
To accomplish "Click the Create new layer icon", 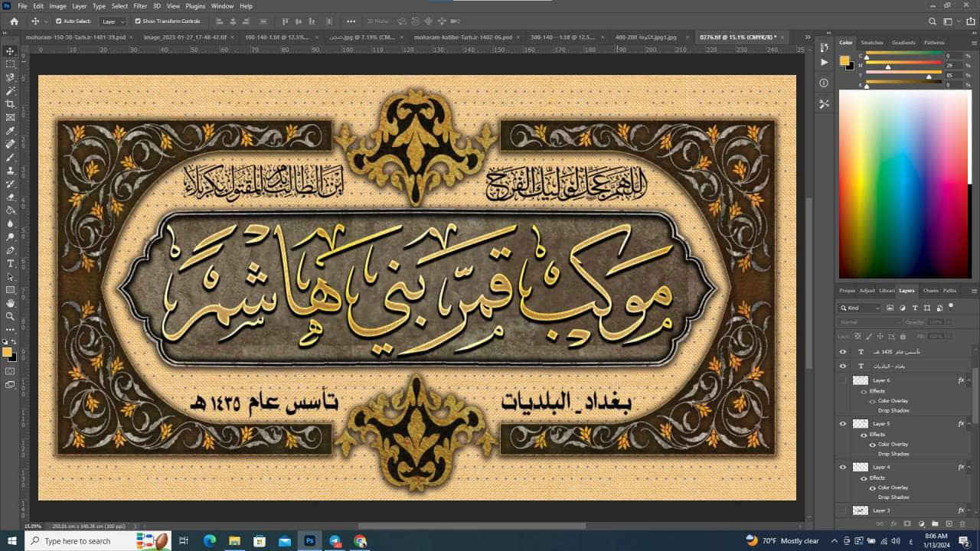I will click(x=949, y=523).
